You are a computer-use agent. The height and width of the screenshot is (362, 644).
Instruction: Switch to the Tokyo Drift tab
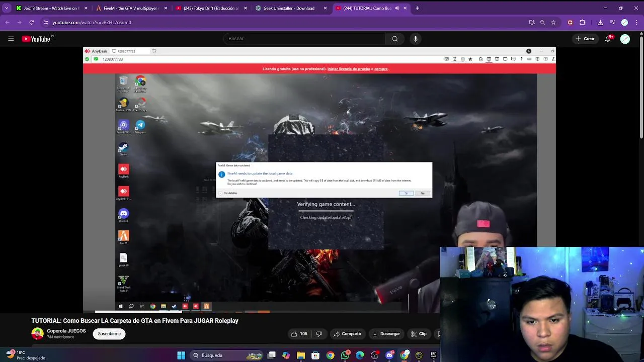pos(211,8)
